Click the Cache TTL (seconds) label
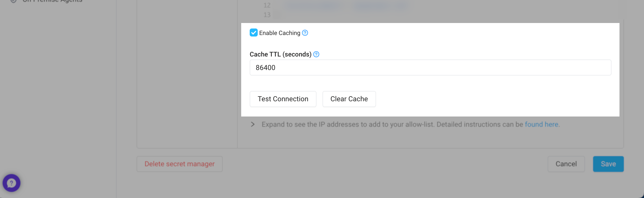 tap(280, 54)
